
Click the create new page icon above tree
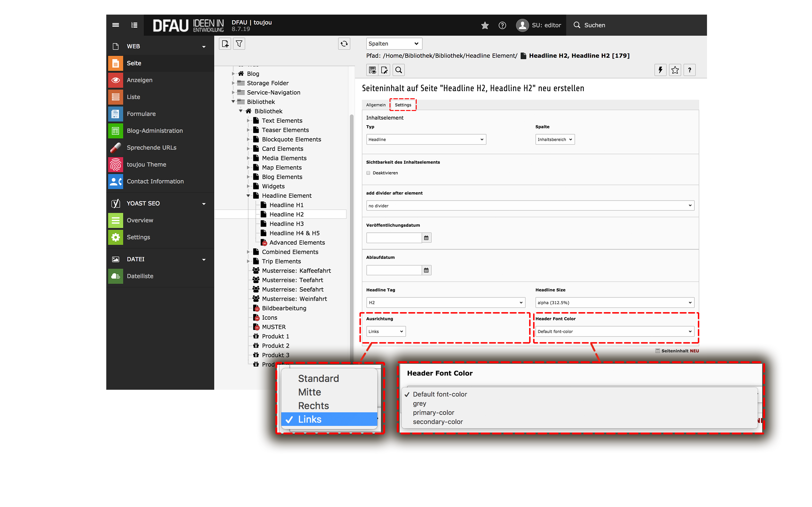[x=225, y=44]
